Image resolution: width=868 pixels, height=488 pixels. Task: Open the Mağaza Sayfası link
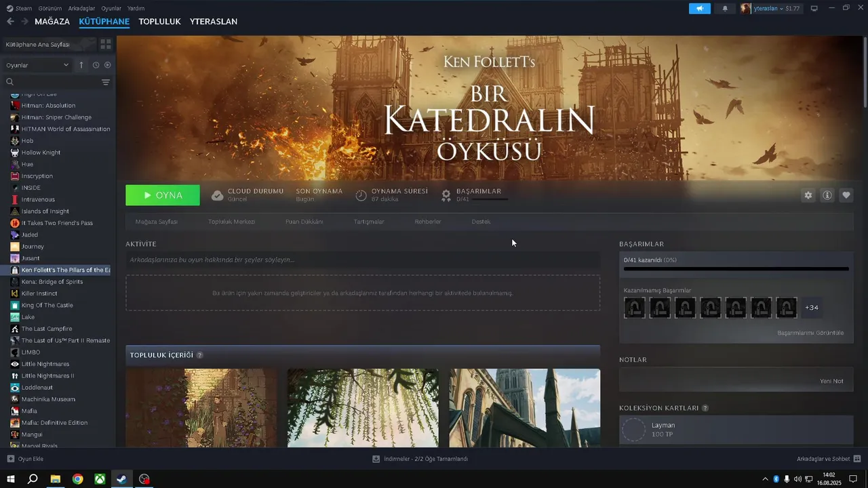[x=157, y=222]
